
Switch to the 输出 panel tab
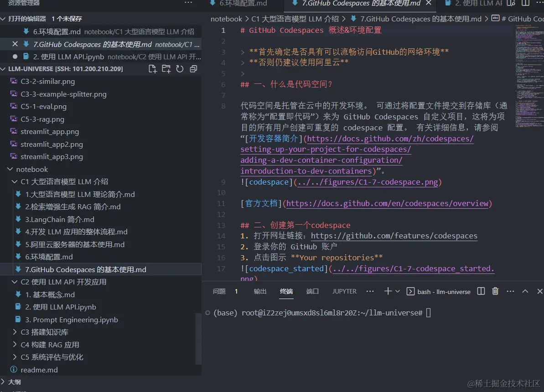(260, 291)
